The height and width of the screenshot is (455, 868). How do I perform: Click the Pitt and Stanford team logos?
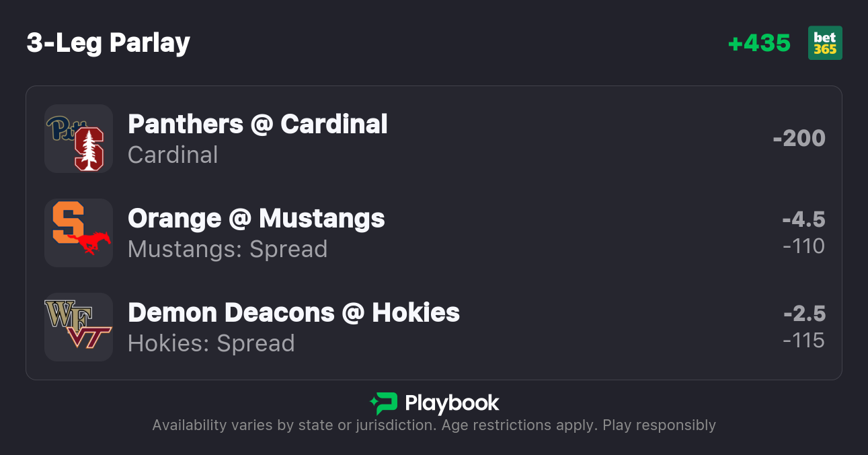(x=79, y=139)
